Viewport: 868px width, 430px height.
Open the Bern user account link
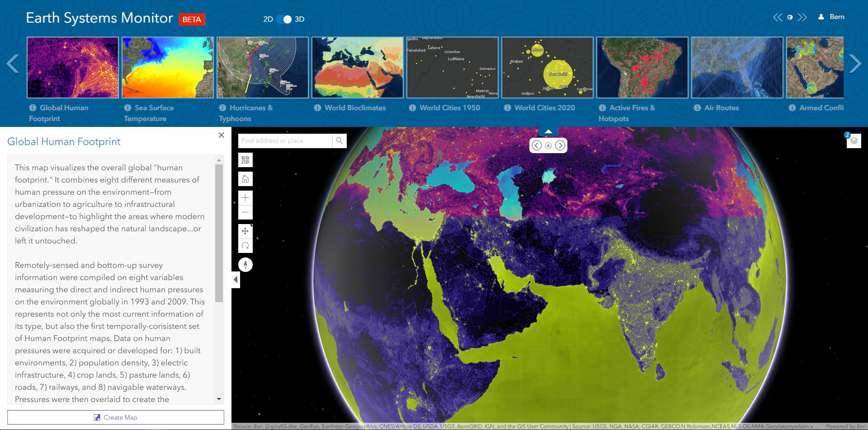pos(837,17)
